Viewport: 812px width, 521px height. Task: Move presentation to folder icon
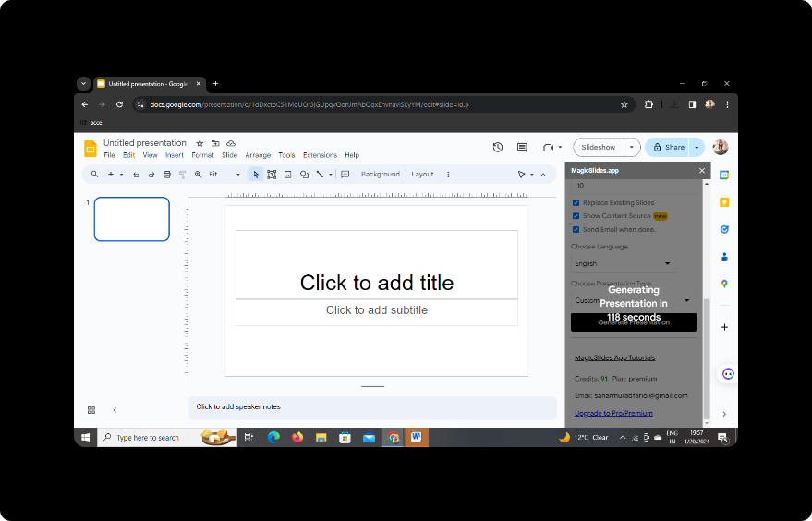click(x=215, y=143)
